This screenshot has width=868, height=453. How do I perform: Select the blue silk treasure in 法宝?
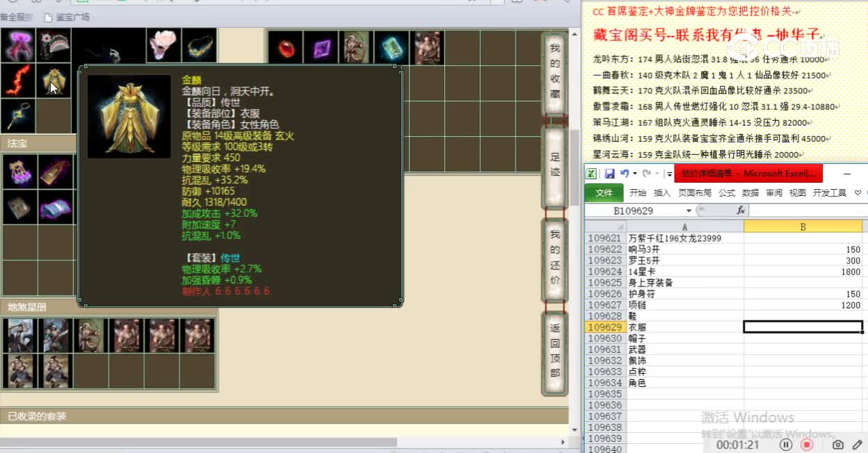55,207
